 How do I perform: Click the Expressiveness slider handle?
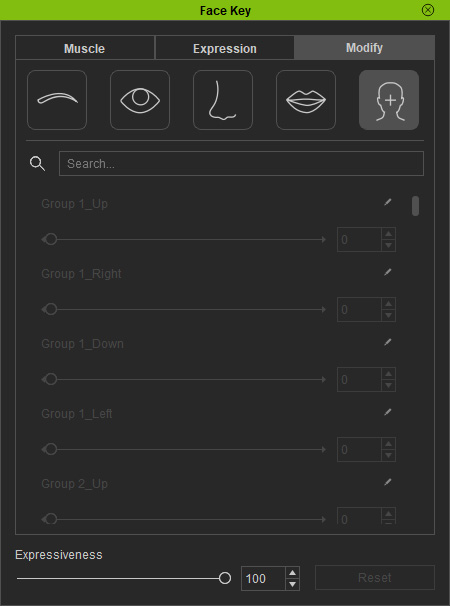(225, 578)
